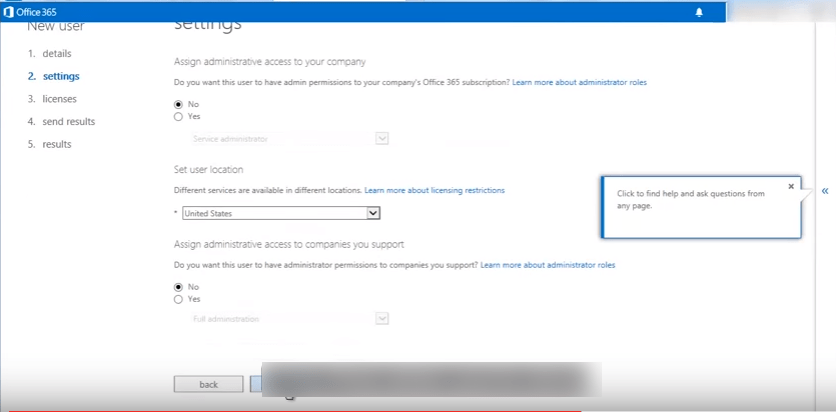This screenshot has height=412, width=836.
Task: Select Yes for company admin permissions
Action: [179, 117]
